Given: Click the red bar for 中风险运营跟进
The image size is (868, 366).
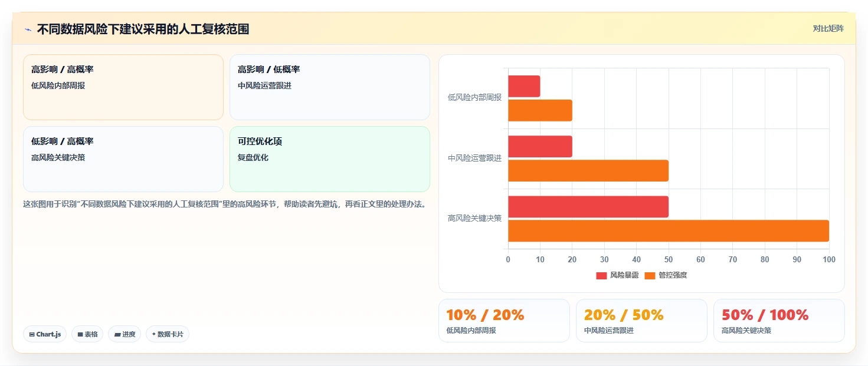Looking at the screenshot, I should tap(540, 147).
